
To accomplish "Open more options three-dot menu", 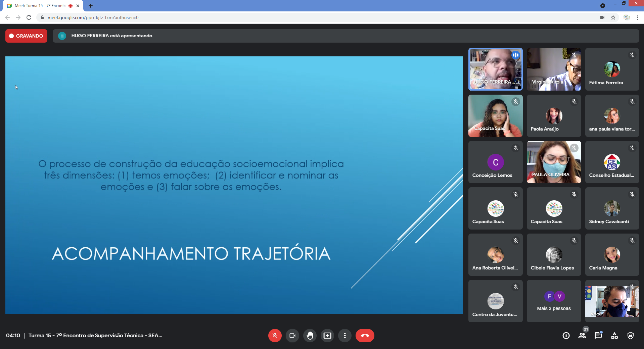I will (x=345, y=336).
